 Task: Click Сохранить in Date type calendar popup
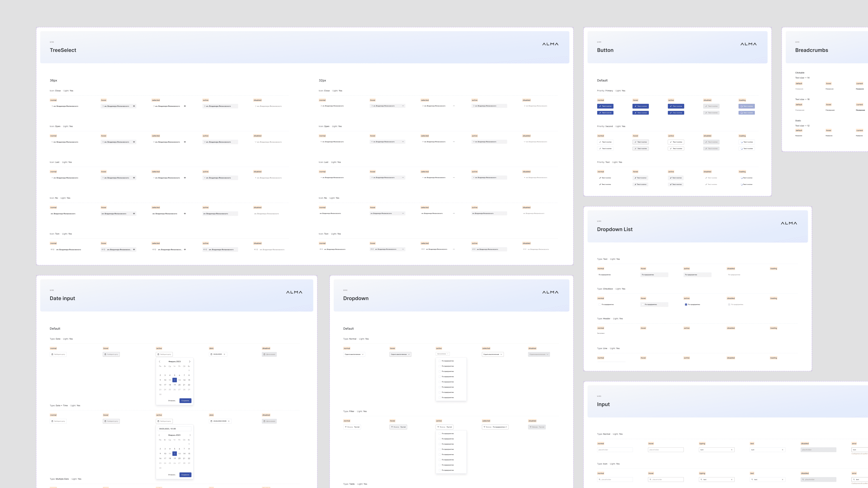point(185,401)
